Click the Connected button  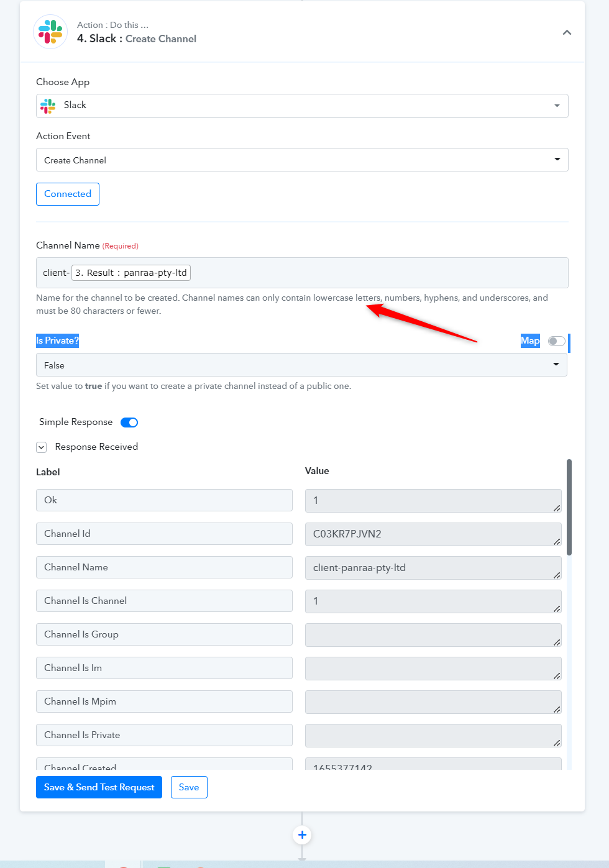[x=68, y=194]
